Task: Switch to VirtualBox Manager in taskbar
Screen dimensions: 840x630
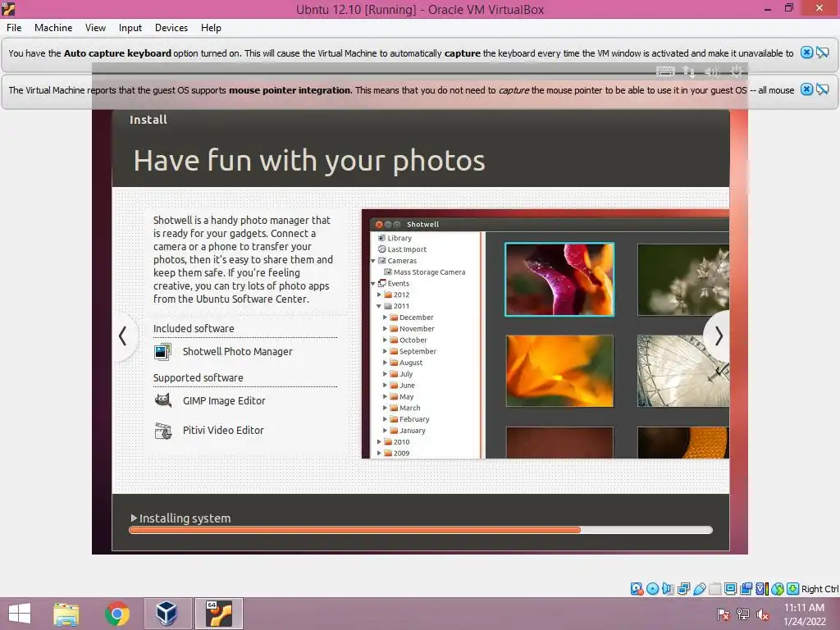Action: [167, 614]
